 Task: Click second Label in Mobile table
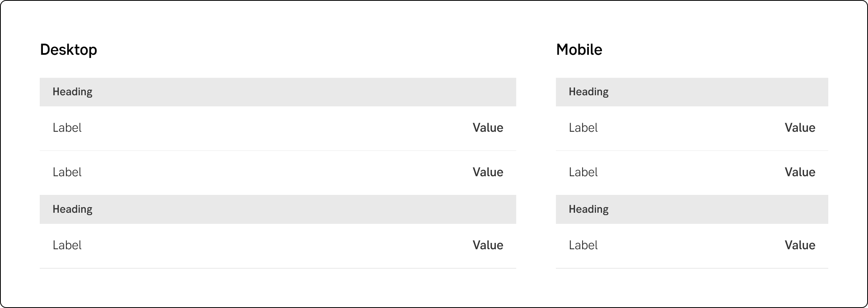583,172
